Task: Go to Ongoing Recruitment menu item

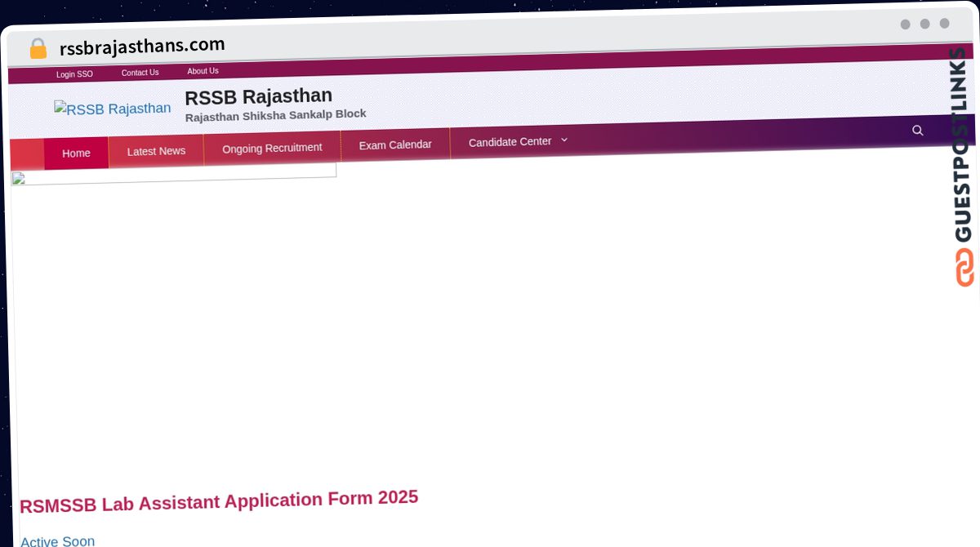Action: (x=272, y=148)
